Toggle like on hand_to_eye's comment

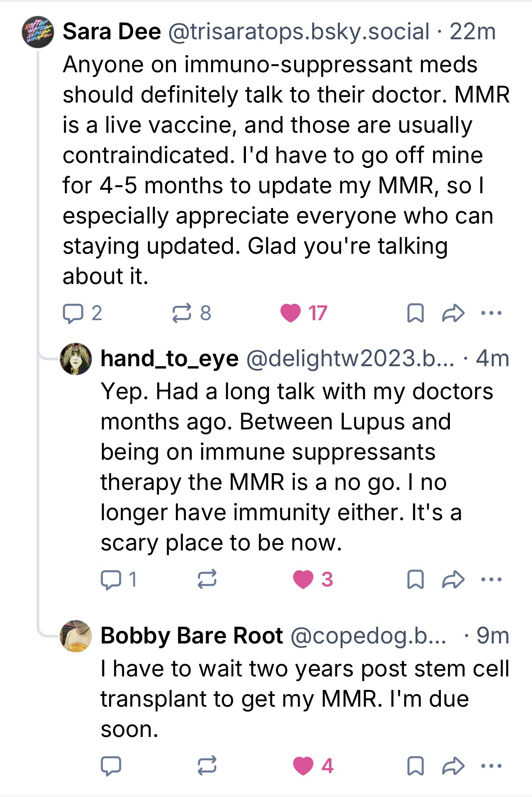pyautogui.click(x=303, y=579)
